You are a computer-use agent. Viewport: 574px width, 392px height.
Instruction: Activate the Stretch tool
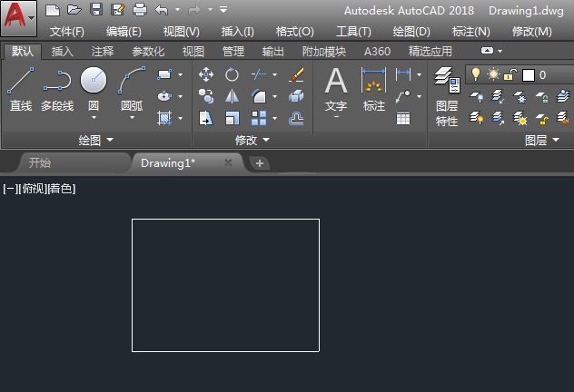[206, 118]
